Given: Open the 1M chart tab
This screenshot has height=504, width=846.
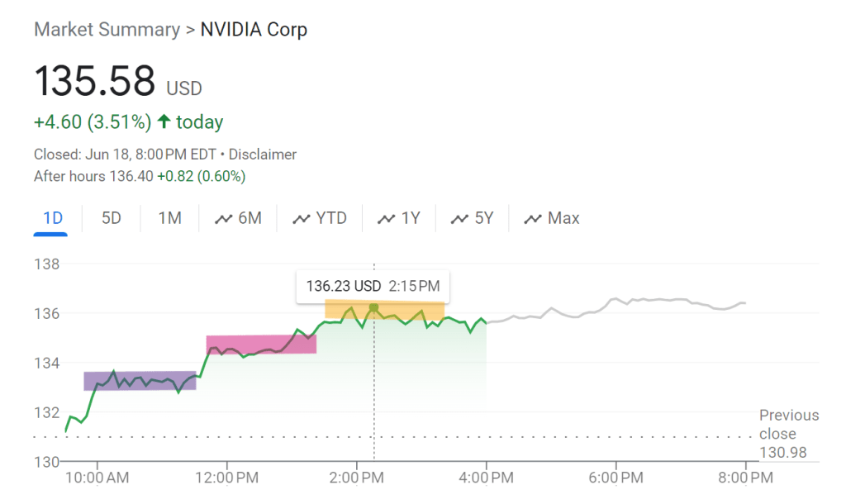Looking at the screenshot, I should (169, 218).
